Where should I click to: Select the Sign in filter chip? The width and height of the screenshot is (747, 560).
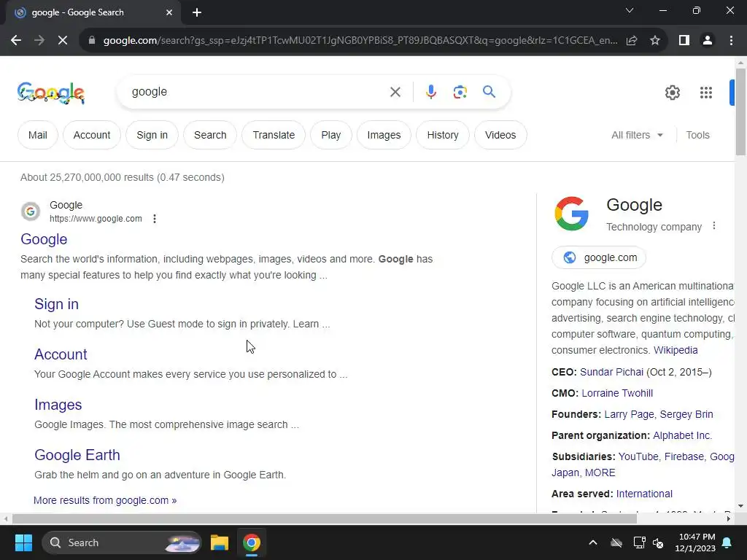[152, 135]
